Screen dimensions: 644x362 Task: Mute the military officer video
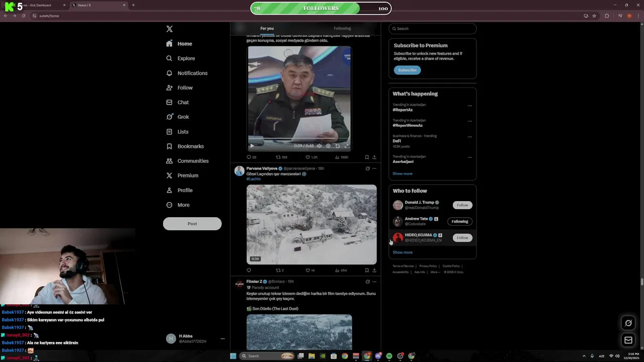pyautogui.click(x=319, y=146)
